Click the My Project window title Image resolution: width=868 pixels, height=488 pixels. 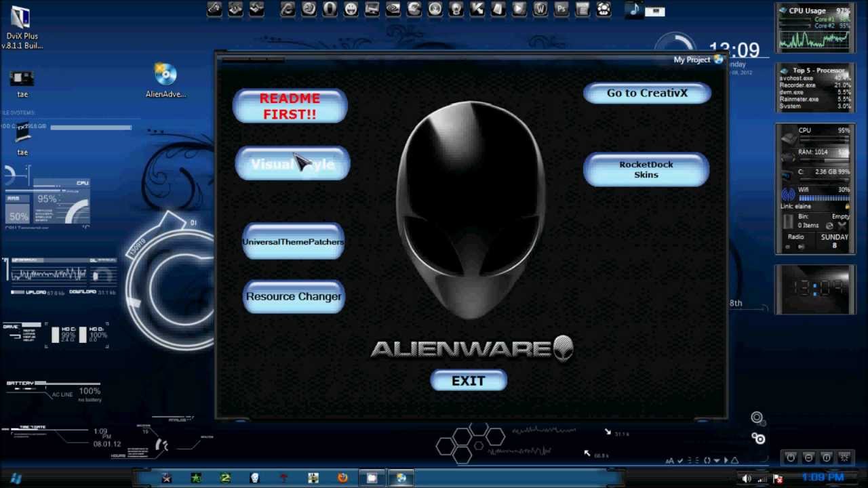pos(692,60)
